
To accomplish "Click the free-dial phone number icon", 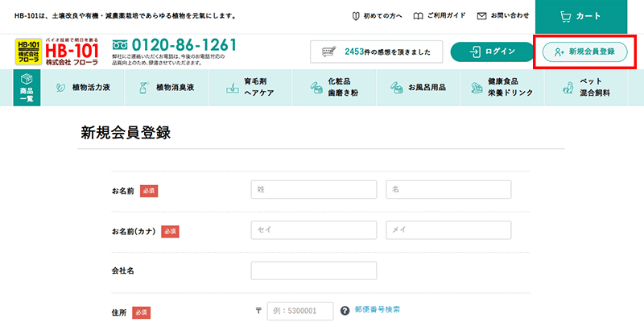I will pyautogui.click(x=120, y=45).
